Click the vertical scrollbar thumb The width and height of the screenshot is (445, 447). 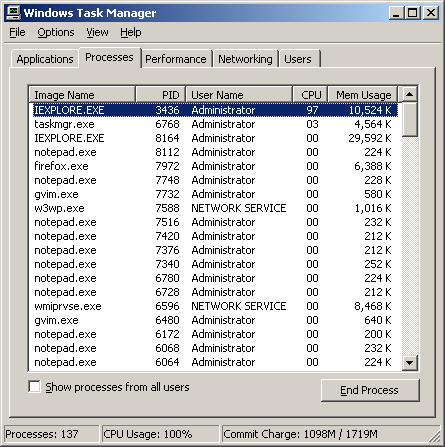409,119
